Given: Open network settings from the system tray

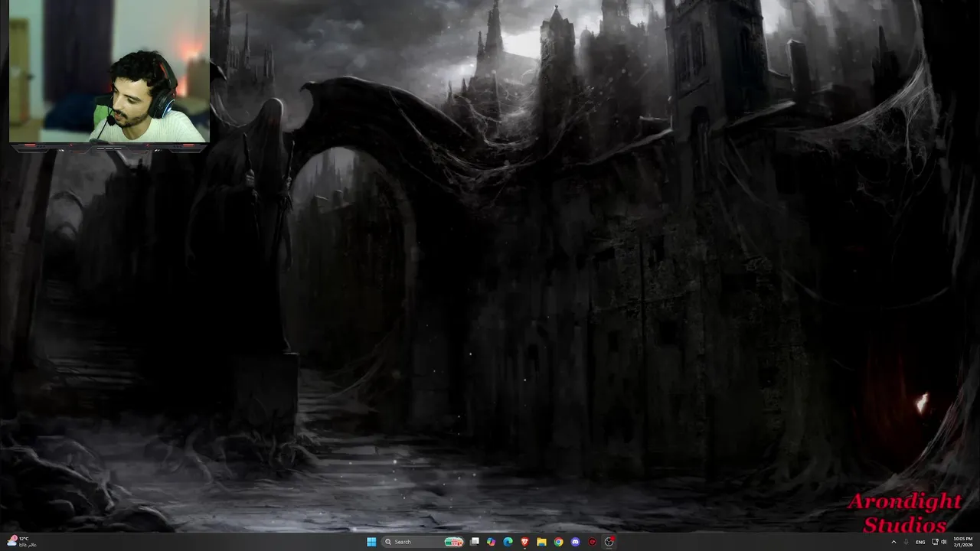Looking at the screenshot, I should coord(935,542).
